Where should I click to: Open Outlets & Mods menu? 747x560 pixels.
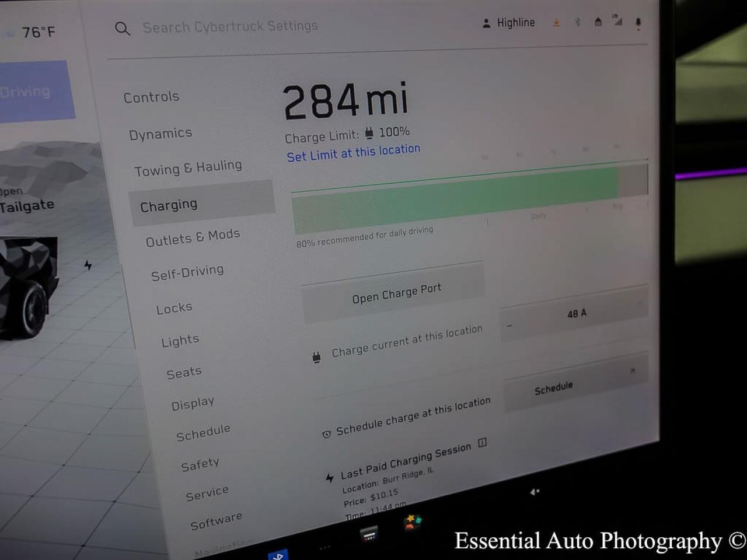pyautogui.click(x=193, y=237)
